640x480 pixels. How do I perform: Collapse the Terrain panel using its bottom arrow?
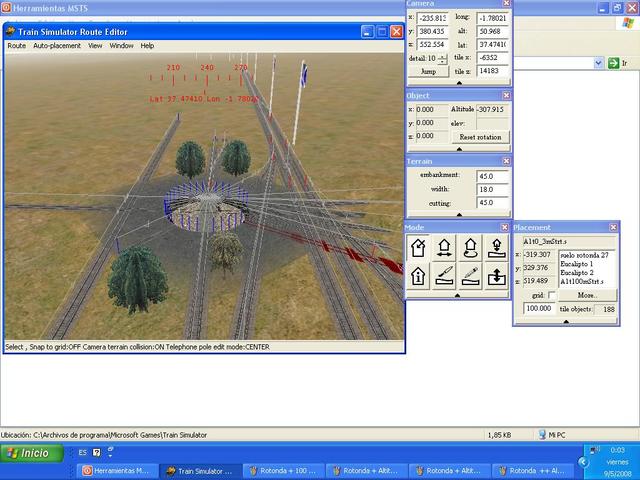pyautogui.click(x=458, y=216)
